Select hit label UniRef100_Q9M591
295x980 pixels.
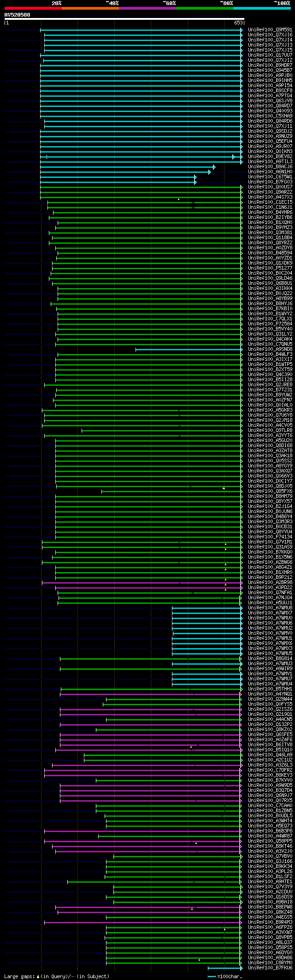pyautogui.click(x=270, y=30)
